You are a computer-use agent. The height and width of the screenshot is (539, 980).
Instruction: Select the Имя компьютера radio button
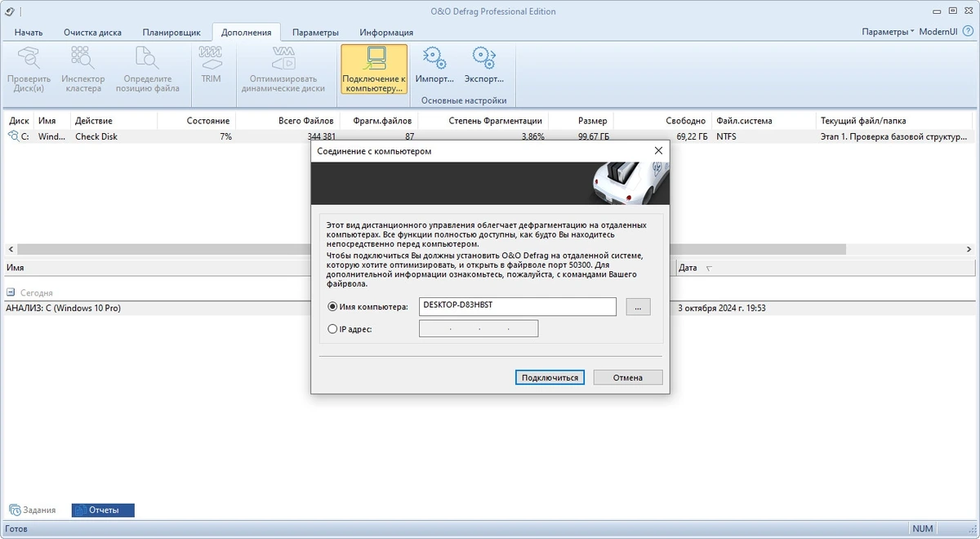tap(332, 307)
